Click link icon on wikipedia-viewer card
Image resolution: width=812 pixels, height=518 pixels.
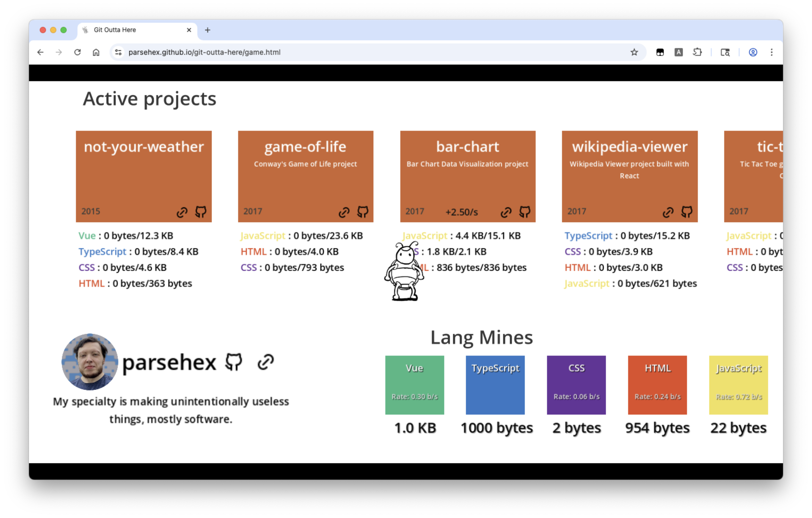coord(668,212)
